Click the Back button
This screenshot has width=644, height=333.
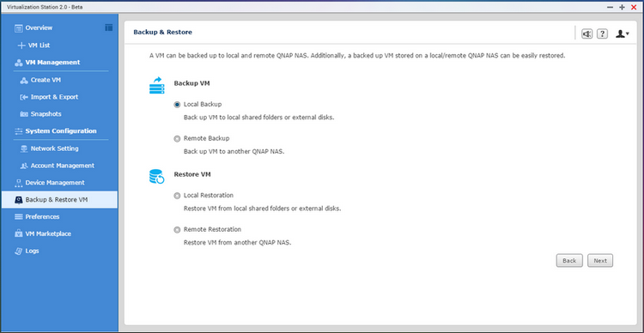point(569,261)
